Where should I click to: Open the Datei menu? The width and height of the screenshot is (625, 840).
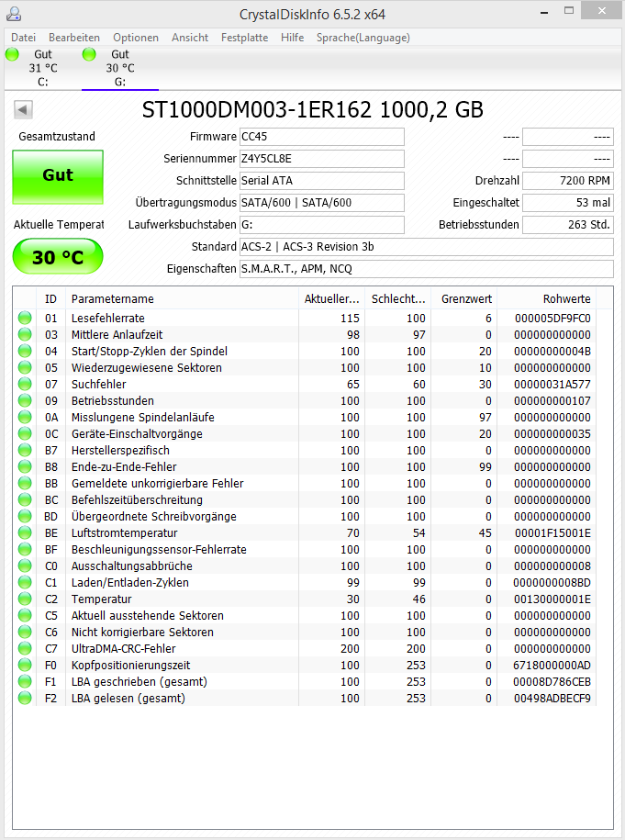[x=24, y=38]
